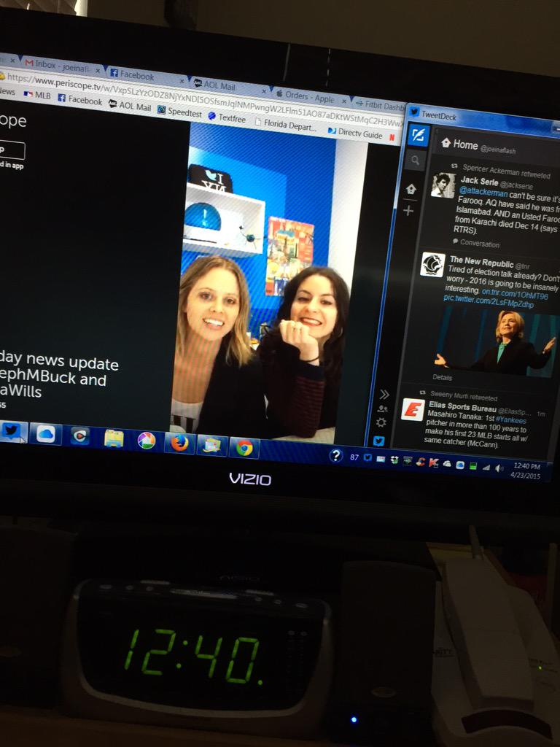Expand TweetDeck sidebar with double chevron
Viewport: 560px width, 747px height.
click(384, 395)
